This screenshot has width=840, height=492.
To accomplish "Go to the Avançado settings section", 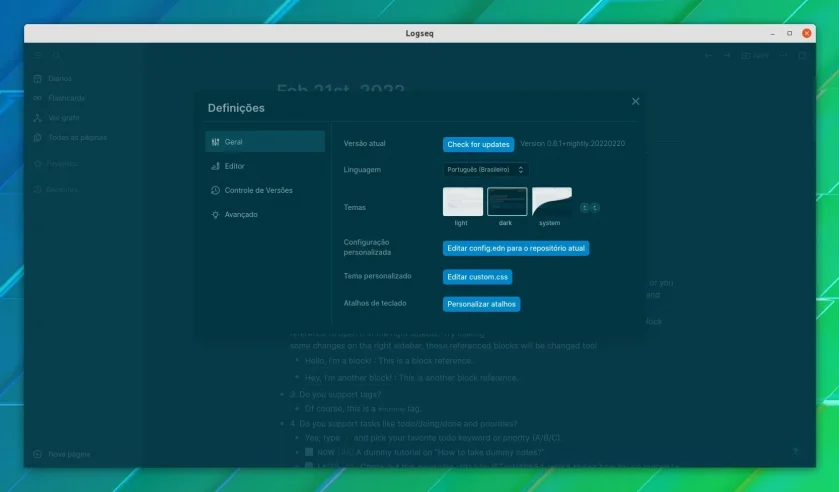I will tap(265, 214).
